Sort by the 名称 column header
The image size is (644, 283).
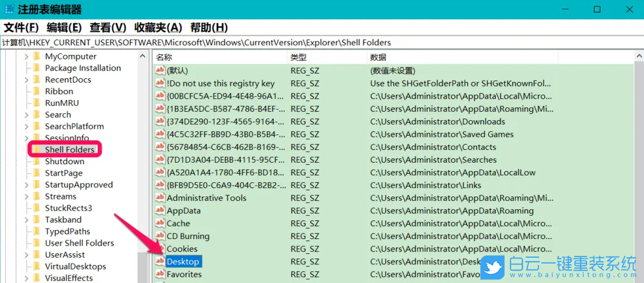[220, 57]
